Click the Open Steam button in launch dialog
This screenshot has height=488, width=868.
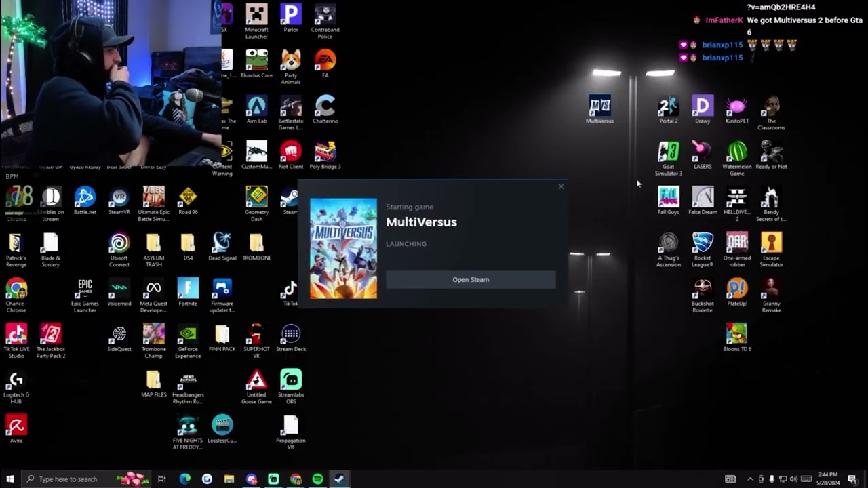471,279
